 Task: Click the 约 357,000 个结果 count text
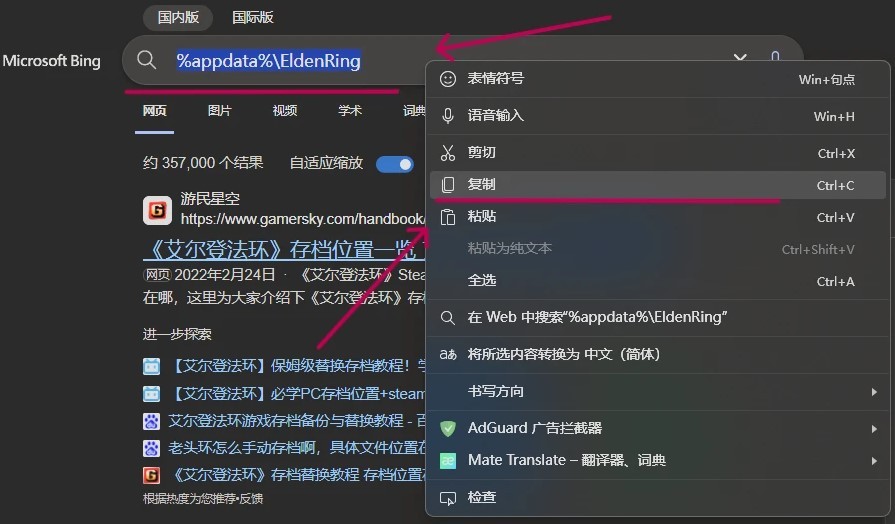point(203,163)
